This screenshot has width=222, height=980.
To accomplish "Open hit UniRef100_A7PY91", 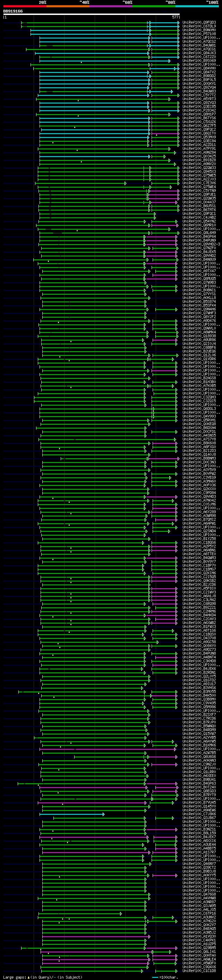I will tap(199, 149).
